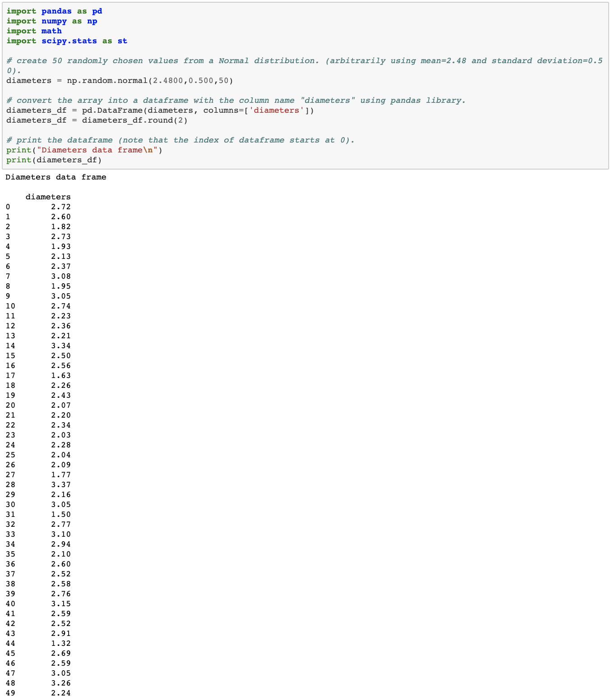The width and height of the screenshot is (610, 700).
Task: Click value 2.23 in row 11
Action: (x=61, y=316)
